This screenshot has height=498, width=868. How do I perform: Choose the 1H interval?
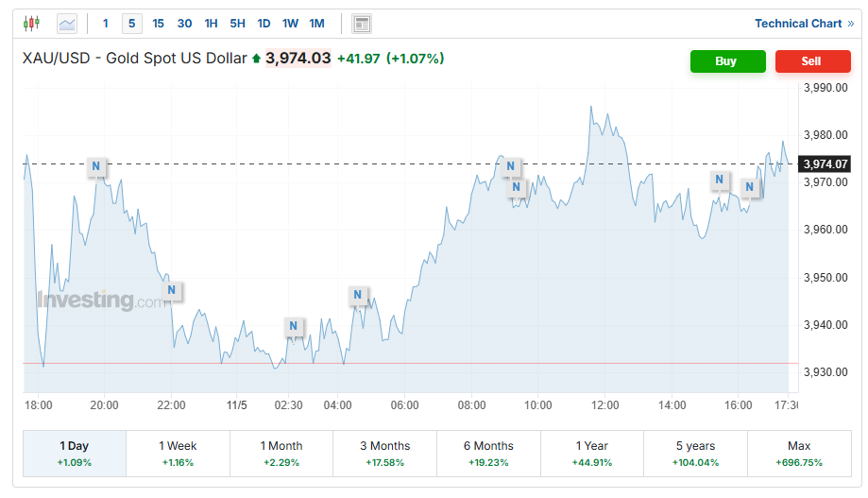(211, 24)
